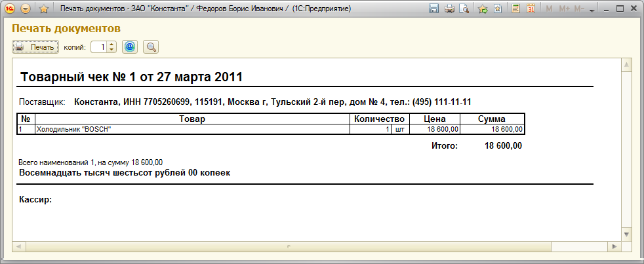Close the Печать документов window
Image resolution: width=644 pixels, height=264 pixels.
633,9
